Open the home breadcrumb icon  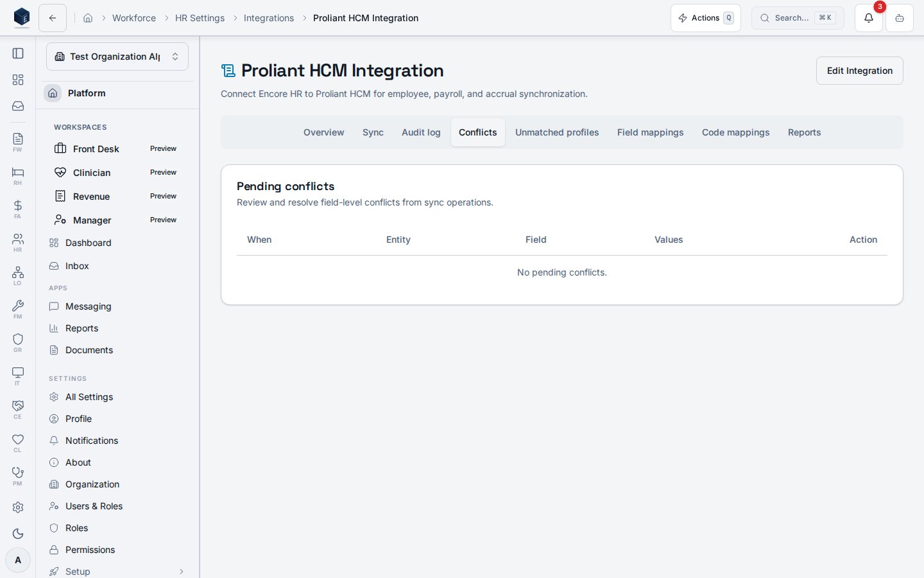click(88, 18)
